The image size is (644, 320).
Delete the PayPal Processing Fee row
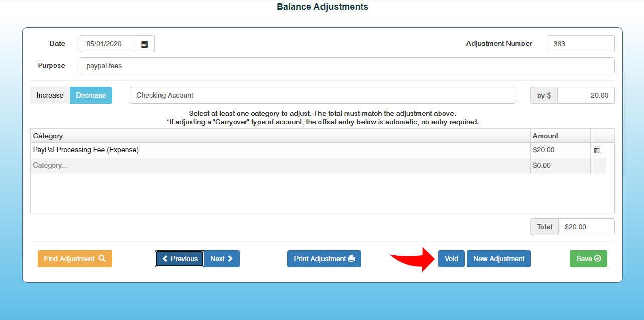coord(597,150)
